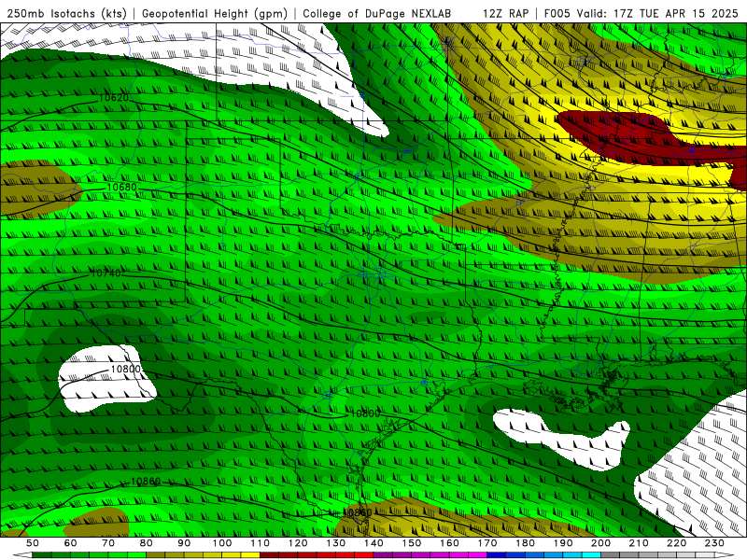
Task: Click the 220 label on the color scale
Action: [676, 543]
